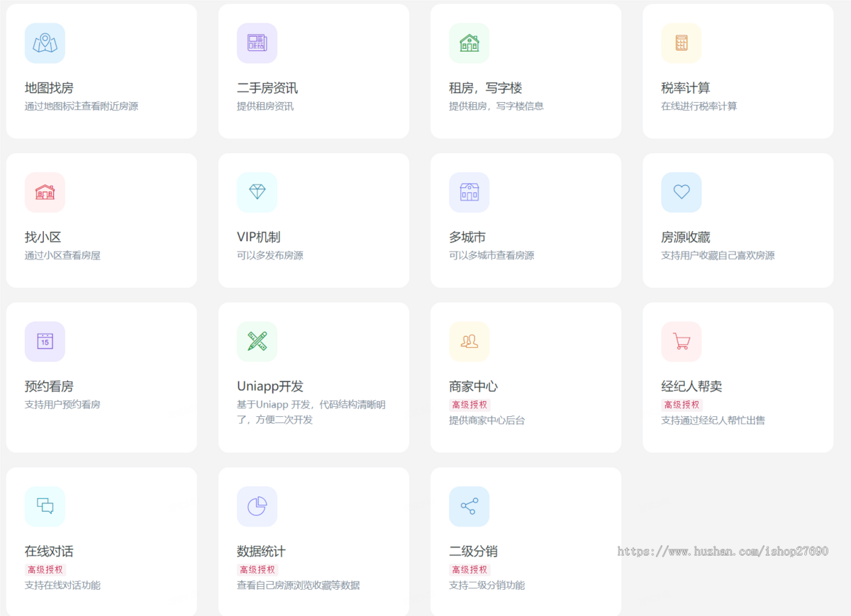Screen dimensions: 851x616
Task: Click the 高级授权 tag under 经纪人帮卖
Action: (682, 405)
